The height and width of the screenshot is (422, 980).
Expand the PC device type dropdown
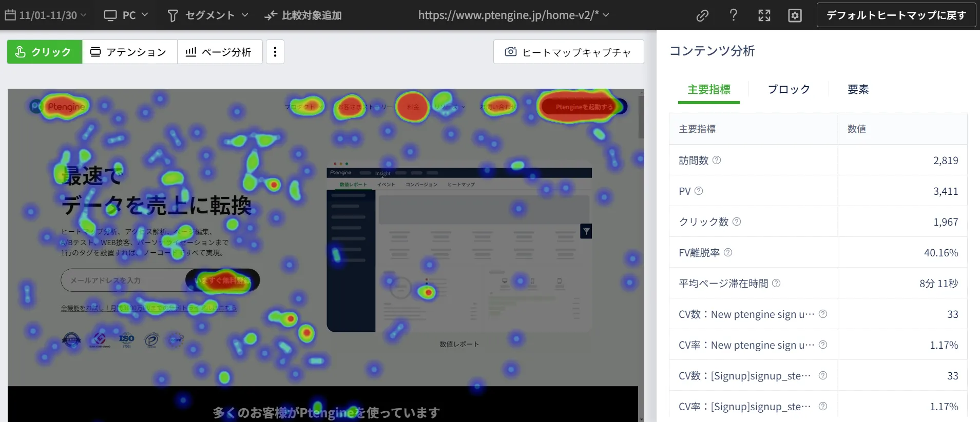click(x=126, y=15)
